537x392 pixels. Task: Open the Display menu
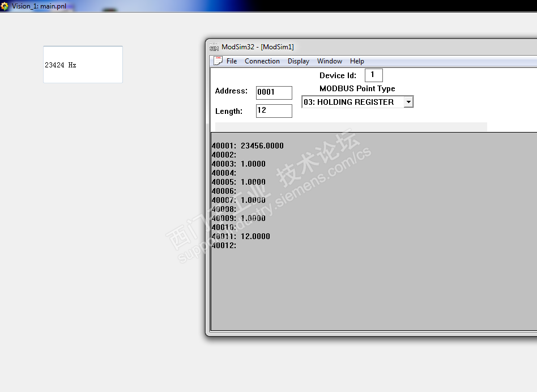pos(299,61)
